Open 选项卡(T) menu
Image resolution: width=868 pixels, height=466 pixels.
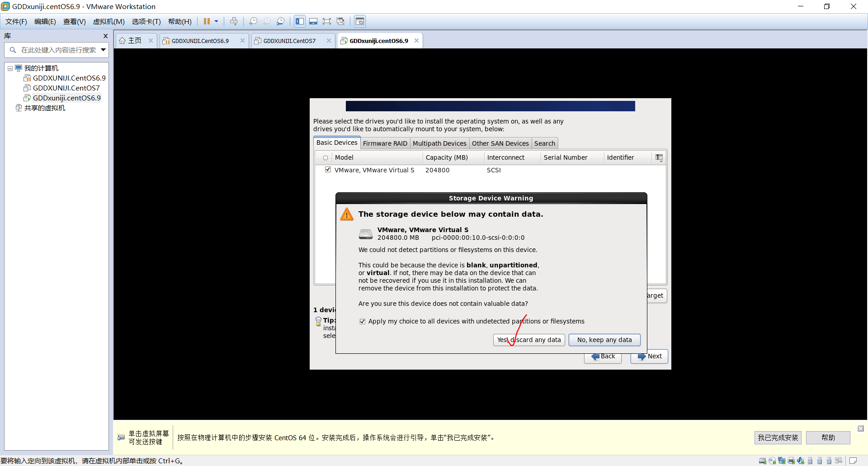[x=146, y=21]
